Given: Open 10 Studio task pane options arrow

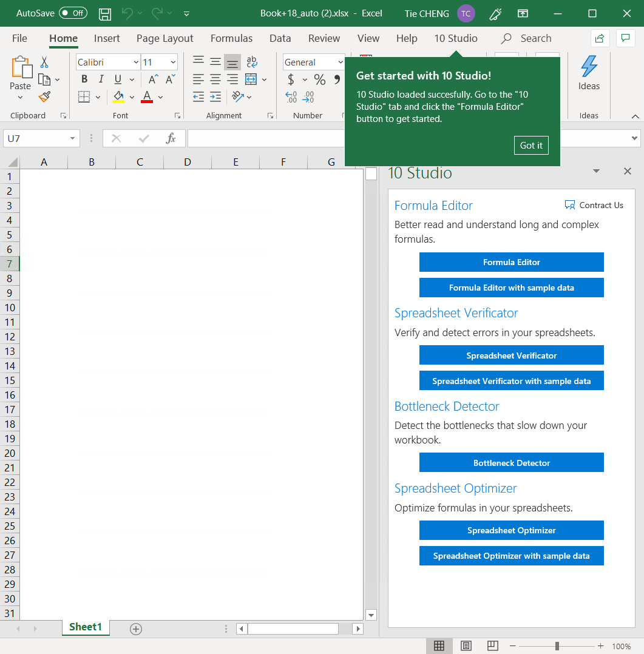Looking at the screenshot, I should pos(597,171).
